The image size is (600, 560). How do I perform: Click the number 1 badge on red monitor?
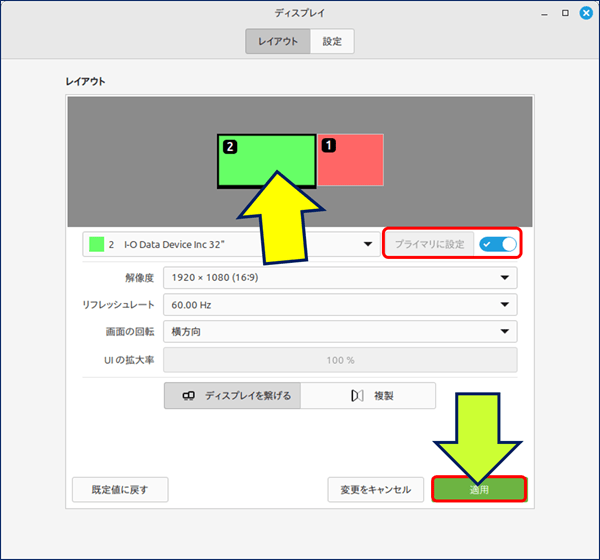[329, 145]
